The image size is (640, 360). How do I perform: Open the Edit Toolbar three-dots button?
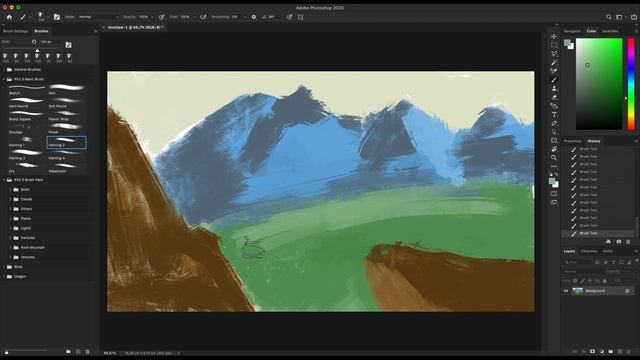coord(554,167)
